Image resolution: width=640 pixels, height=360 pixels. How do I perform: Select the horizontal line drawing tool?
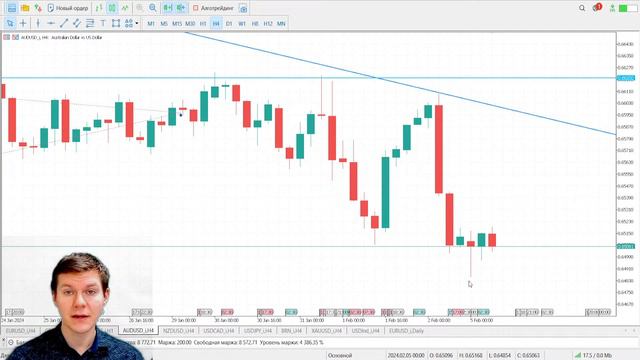click(51, 23)
